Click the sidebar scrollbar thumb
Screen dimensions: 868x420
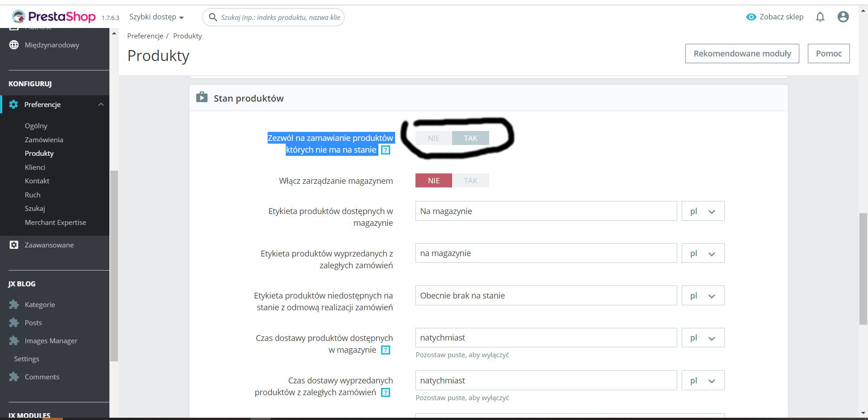[114, 266]
